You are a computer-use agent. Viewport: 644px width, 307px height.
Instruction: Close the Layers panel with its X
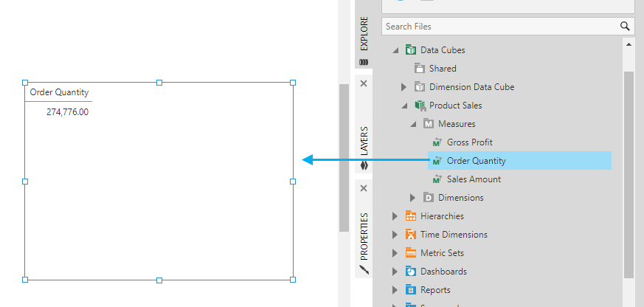[364, 84]
